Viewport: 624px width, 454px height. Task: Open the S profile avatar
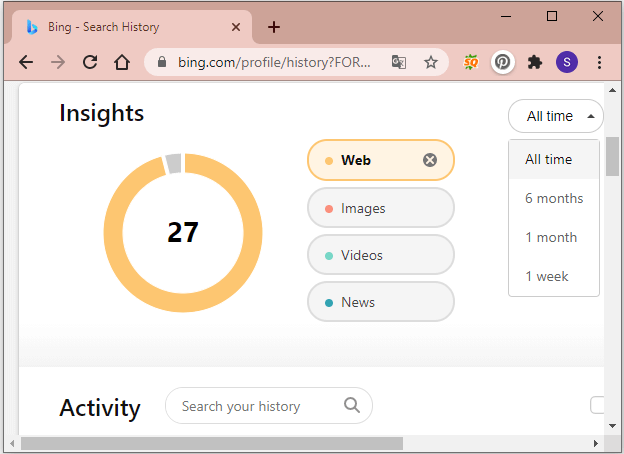point(567,62)
